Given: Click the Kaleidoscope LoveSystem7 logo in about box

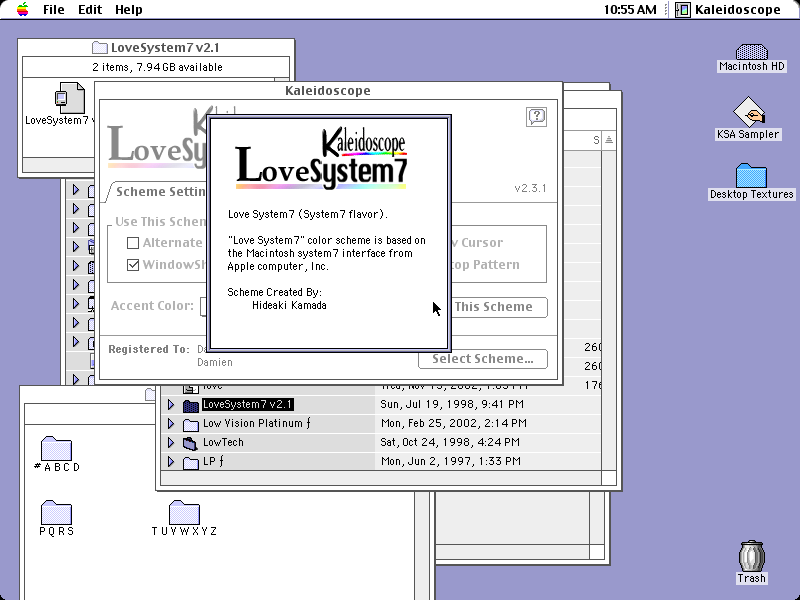Looking at the screenshot, I should tap(321, 159).
